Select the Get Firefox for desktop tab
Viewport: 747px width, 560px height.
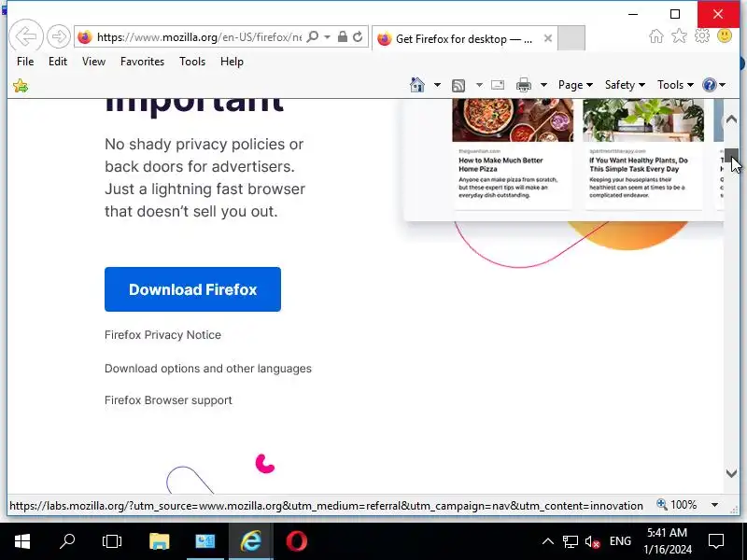(464, 38)
